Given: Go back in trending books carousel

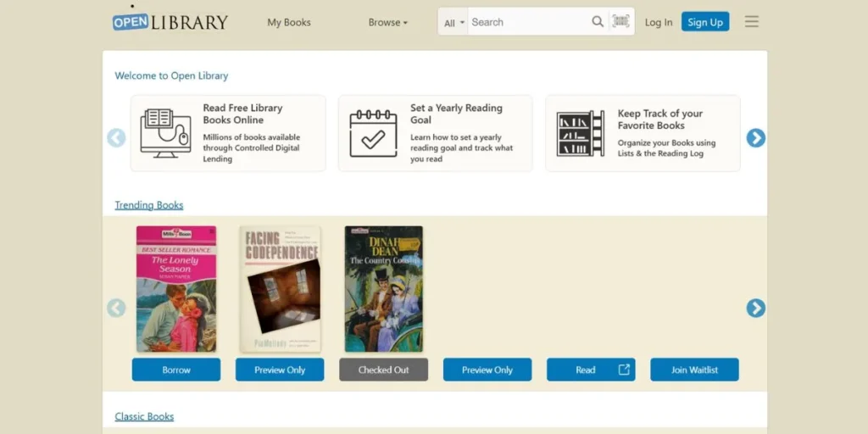Looking at the screenshot, I should click(116, 309).
